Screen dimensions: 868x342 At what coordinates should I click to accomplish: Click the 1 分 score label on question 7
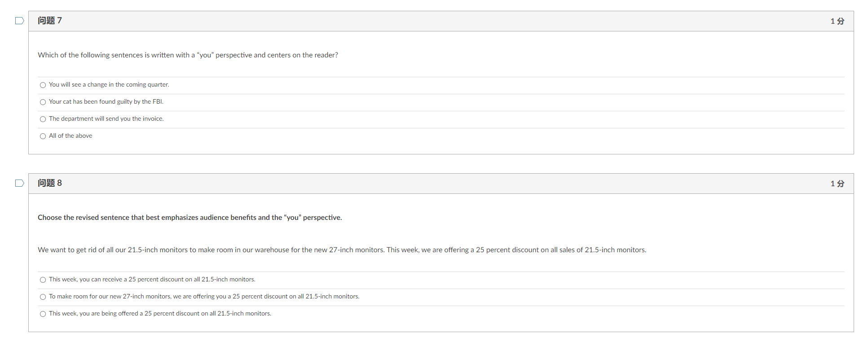pos(837,21)
